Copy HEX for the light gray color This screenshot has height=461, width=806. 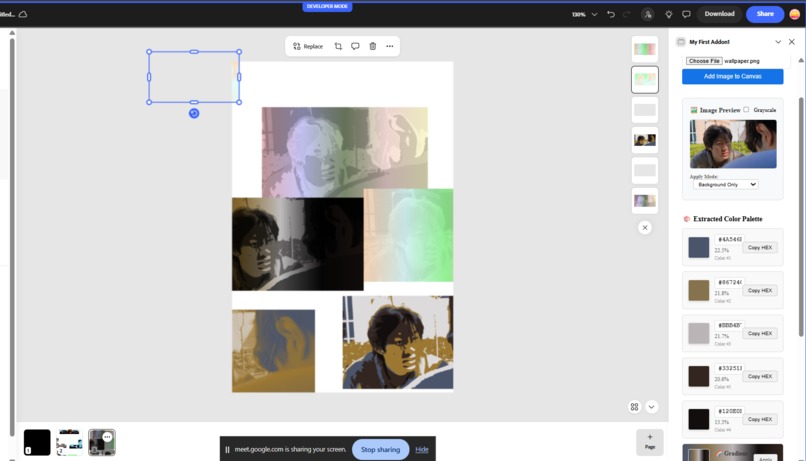point(760,334)
